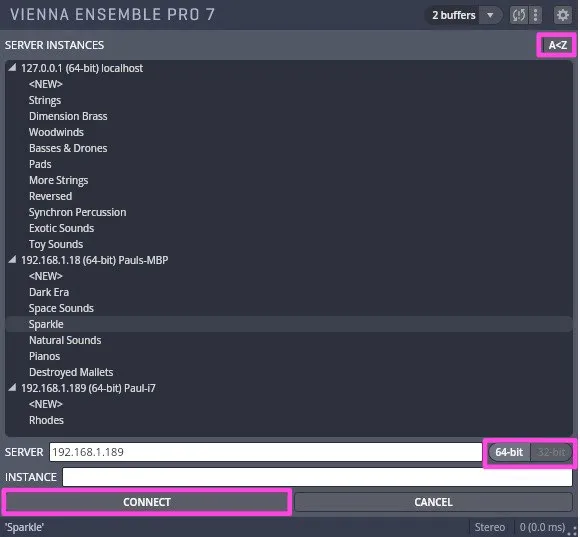Click the 0 (0.0 ms) latency readout
580x537 pixels.
[x=542, y=527]
